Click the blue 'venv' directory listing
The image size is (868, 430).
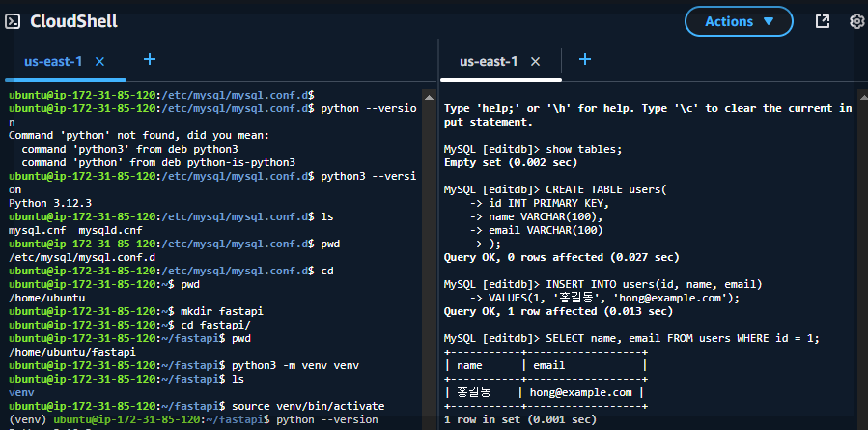(21, 393)
